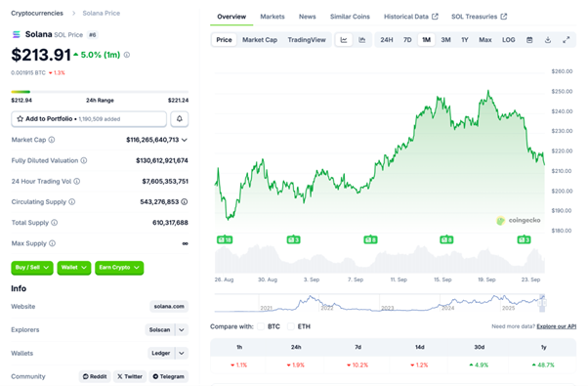Screen dimensions: 588x386
Task: Click info icon next to Market Cap
Action: click(52, 140)
